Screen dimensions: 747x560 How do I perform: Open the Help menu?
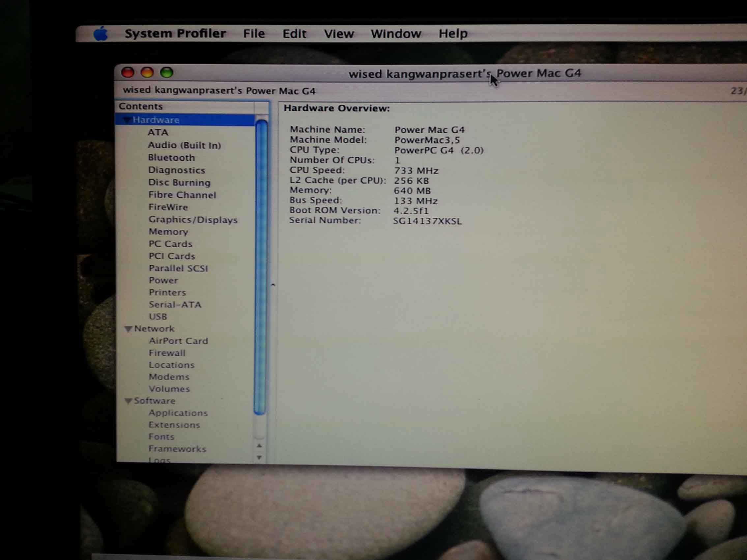click(x=453, y=33)
